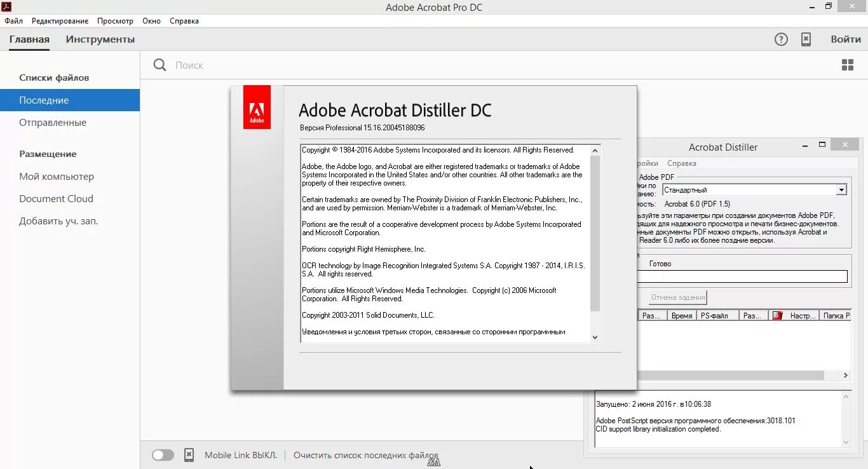Open the Help question mark icon

(781, 39)
